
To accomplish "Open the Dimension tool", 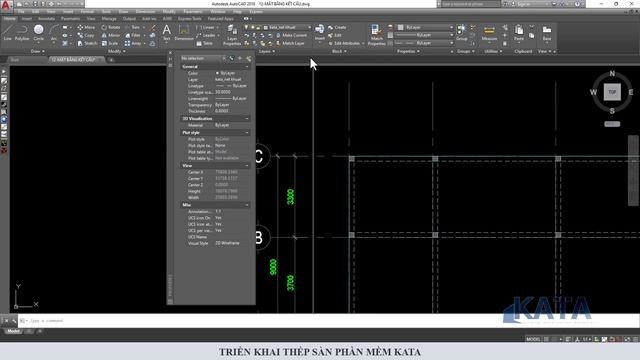I will (x=184, y=32).
